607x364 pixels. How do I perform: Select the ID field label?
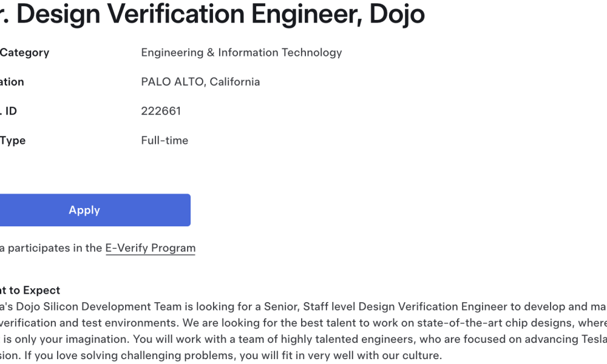pos(8,111)
